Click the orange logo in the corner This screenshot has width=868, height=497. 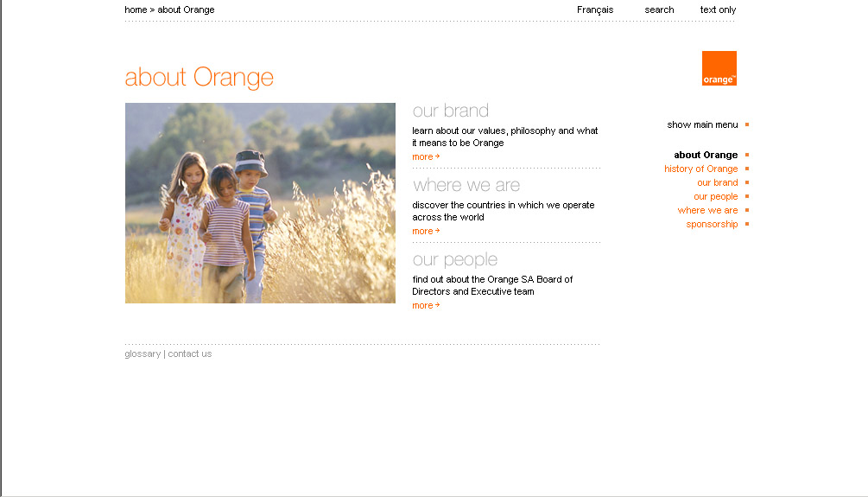[x=719, y=68]
